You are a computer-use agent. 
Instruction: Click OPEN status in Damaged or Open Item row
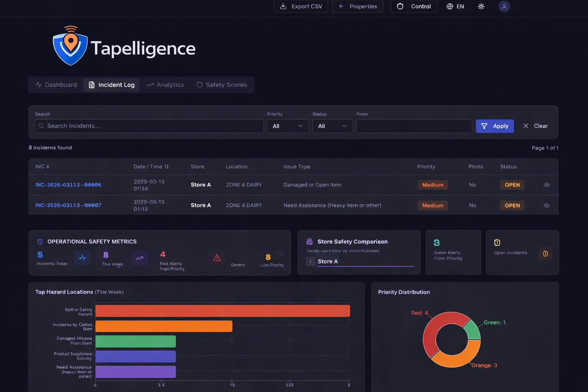[x=512, y=185]
